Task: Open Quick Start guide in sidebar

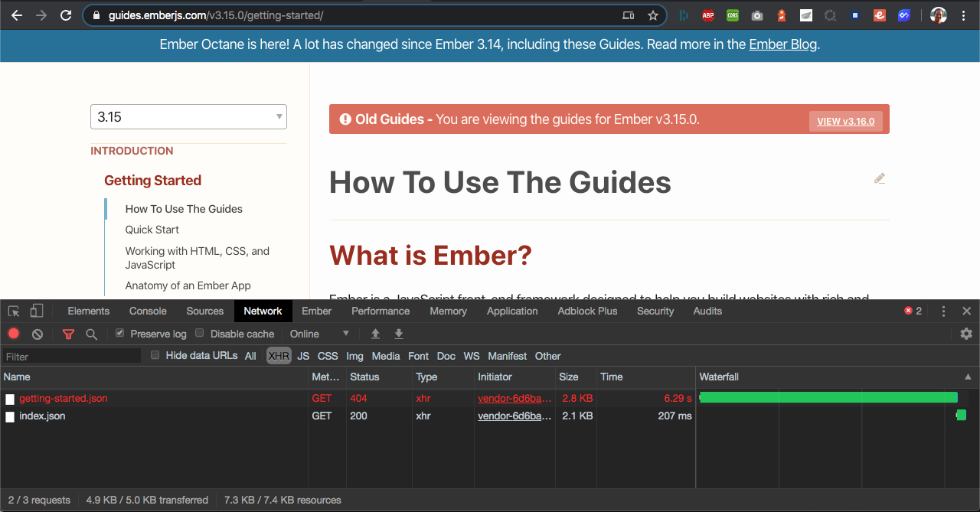Action: point(152,230)
